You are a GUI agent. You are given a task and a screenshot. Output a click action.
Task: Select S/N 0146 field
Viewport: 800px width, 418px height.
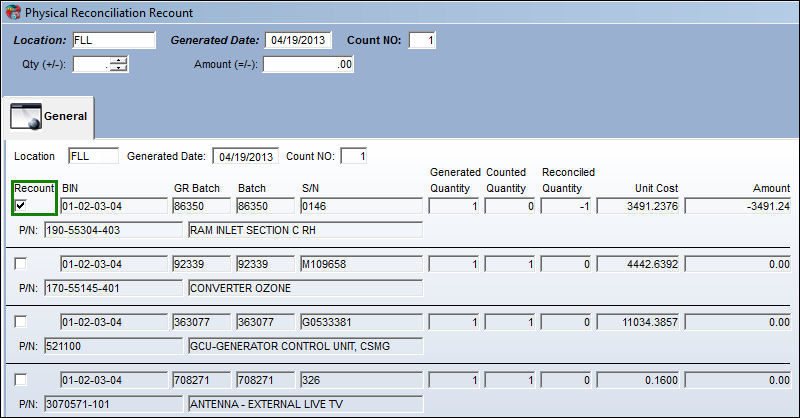[361, 206]
